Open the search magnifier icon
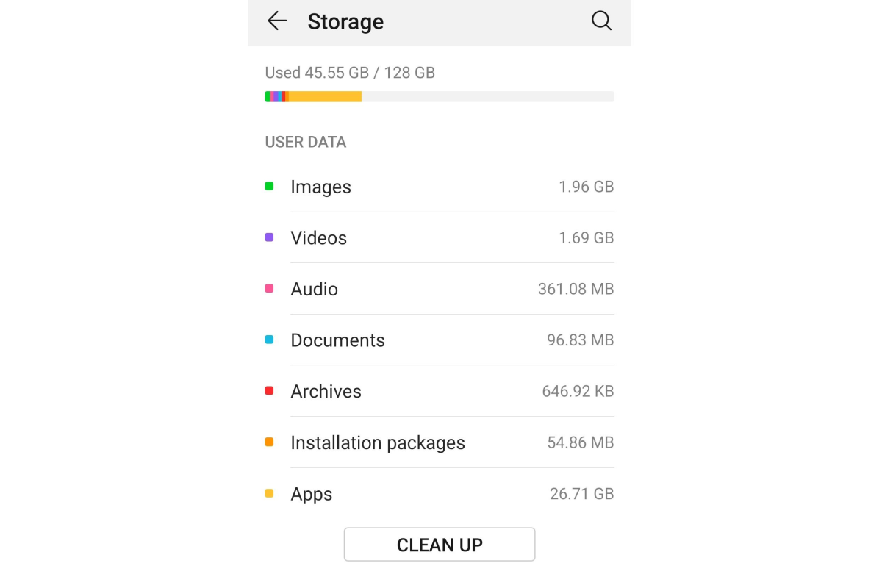 pos(601,21)
